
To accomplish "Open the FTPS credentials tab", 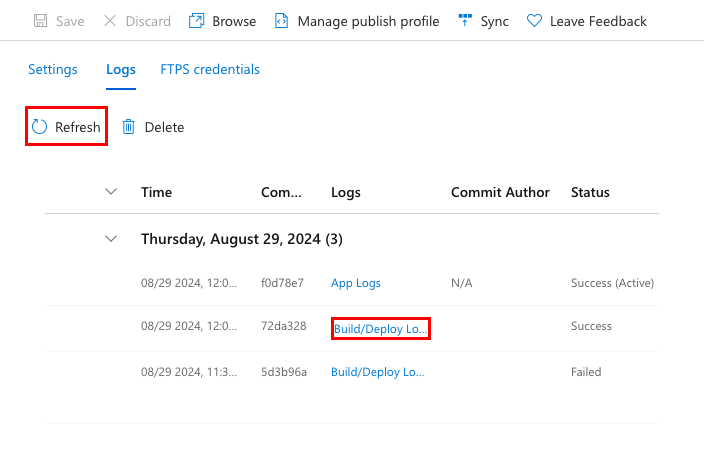I will point(210,70).
